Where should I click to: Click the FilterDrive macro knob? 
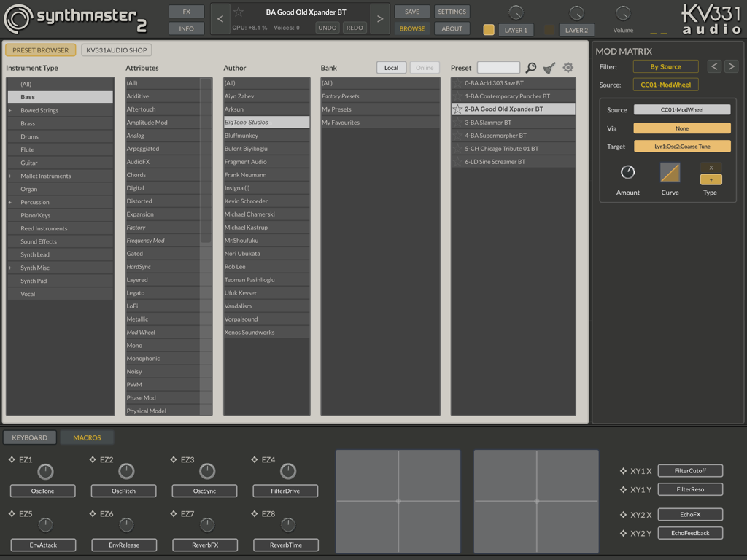coord(287,472)
